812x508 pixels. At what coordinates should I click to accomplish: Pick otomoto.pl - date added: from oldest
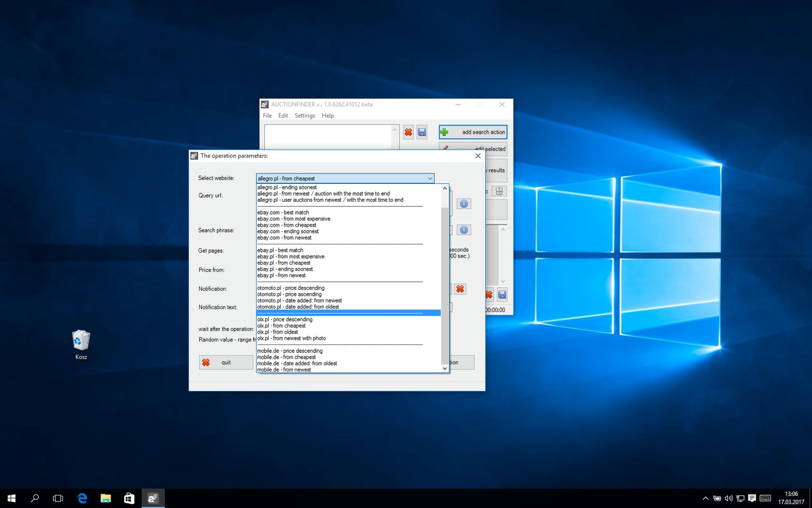pyautogui.click(x=348, y=307)
